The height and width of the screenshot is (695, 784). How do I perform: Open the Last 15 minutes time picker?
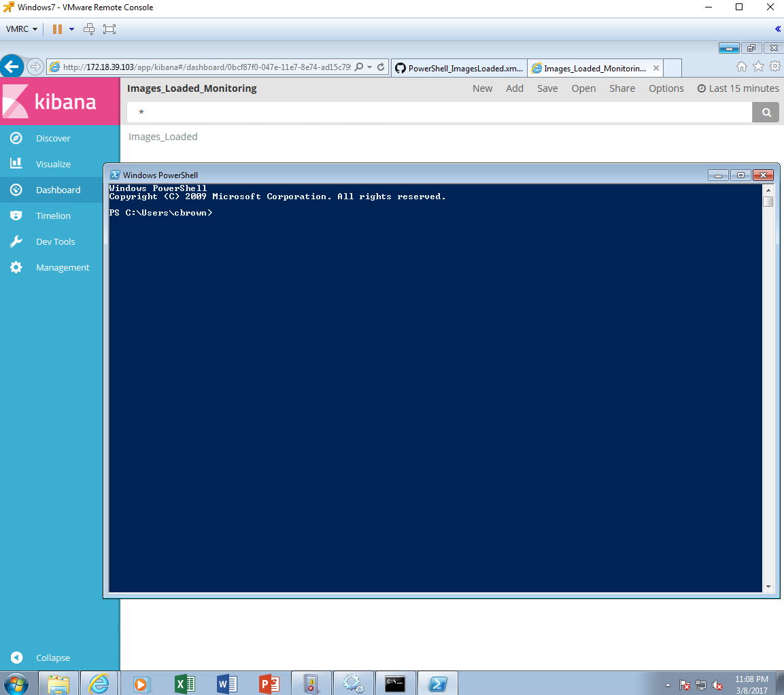[738, 88]
